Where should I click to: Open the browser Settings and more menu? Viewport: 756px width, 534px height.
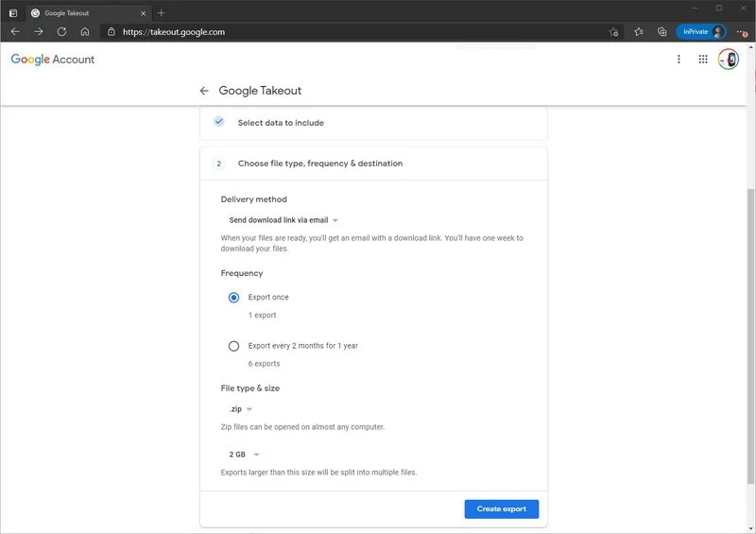click(742, 32)
